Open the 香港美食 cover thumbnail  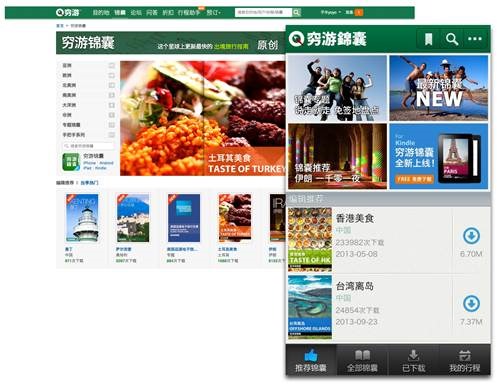point(310,240)
